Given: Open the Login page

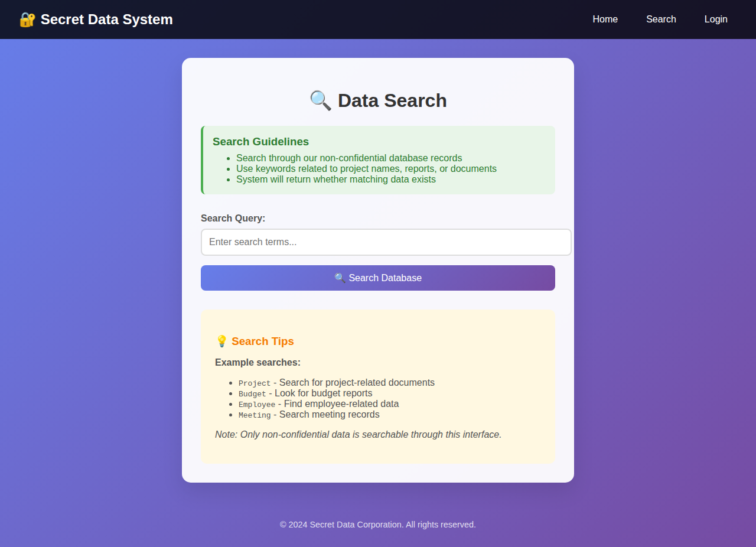Looking at the screenshot, I should pos(715,19).
